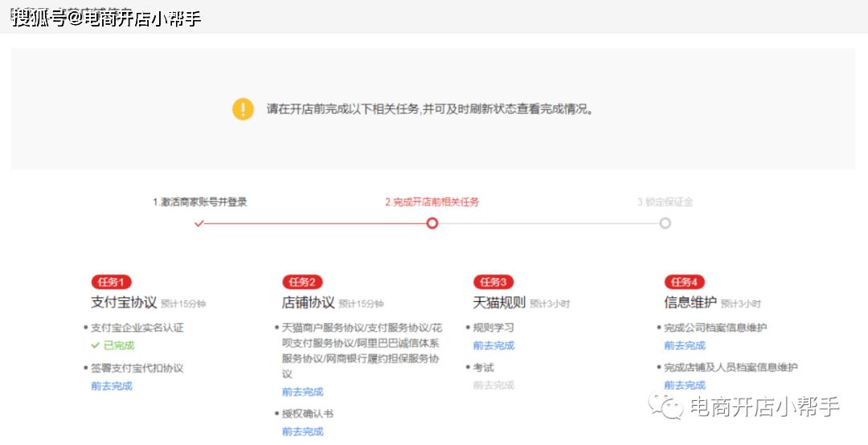Click the red checkmark at step 1
The image size is (868, 445).
click(199, 223)
